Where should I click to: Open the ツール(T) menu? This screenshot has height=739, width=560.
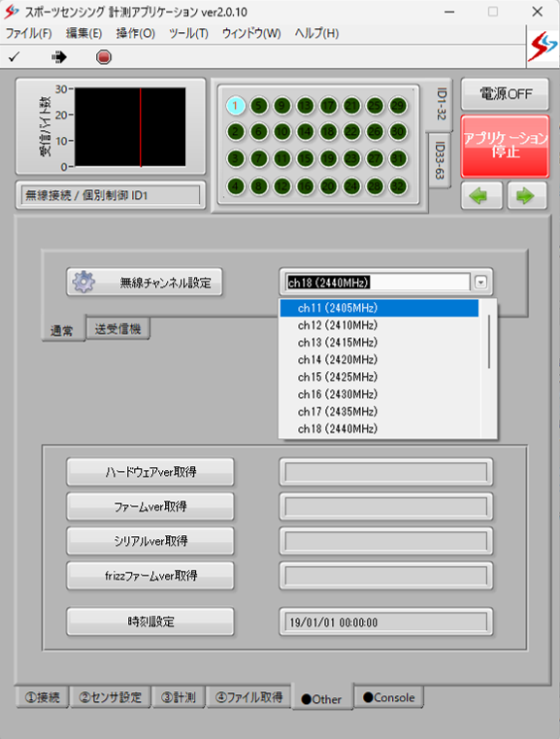click(x=188, y=33)
